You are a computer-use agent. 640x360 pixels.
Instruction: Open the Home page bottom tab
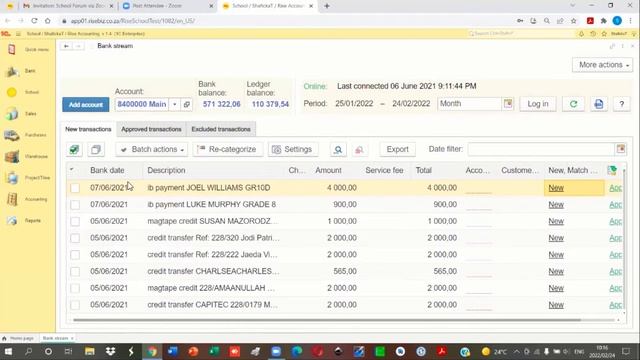[x=18, y=338]
